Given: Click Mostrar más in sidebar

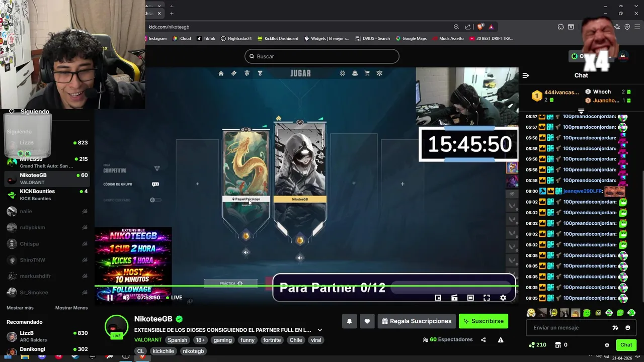Looking at the screenshot, I should click(20, 308).
